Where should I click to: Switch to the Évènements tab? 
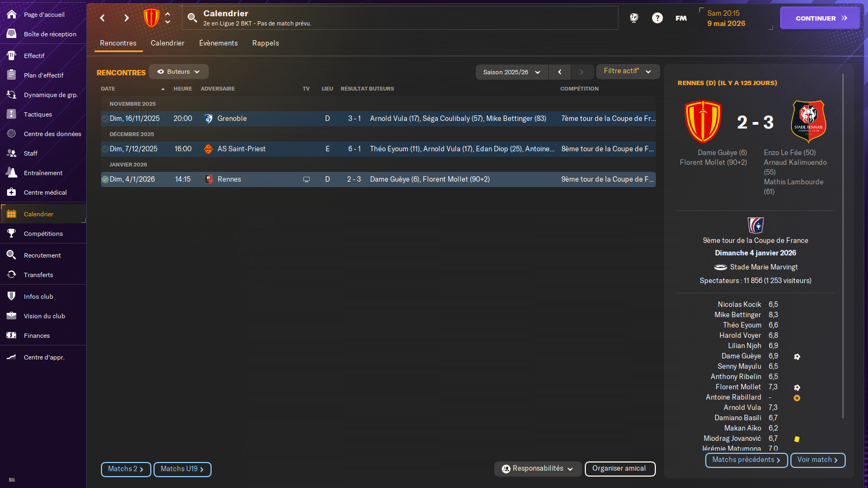(218, 43)
